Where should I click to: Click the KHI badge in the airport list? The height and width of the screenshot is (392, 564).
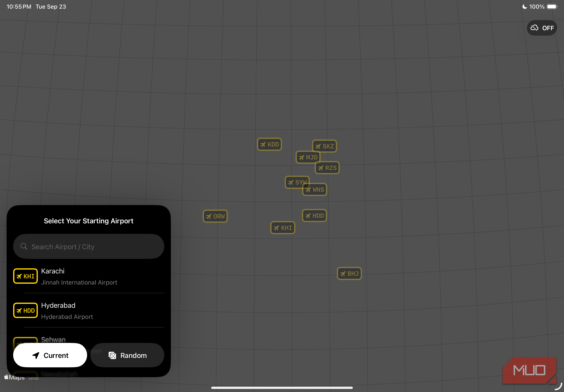pos(25,276)
